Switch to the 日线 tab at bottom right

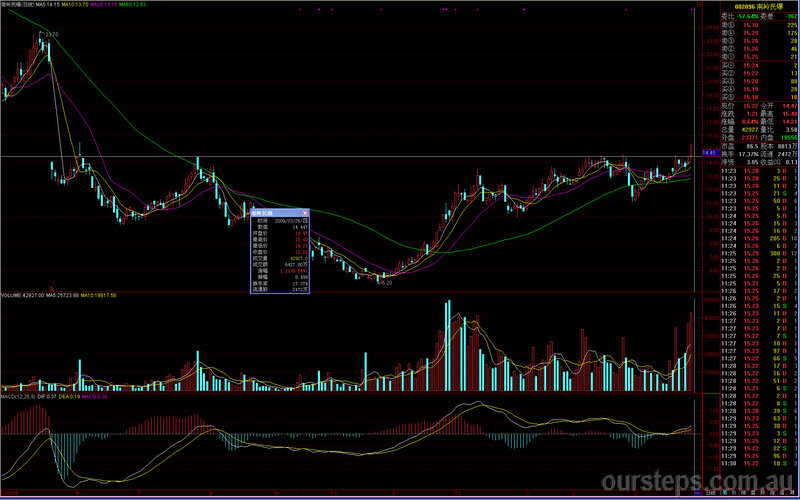(x=711, y=493)
